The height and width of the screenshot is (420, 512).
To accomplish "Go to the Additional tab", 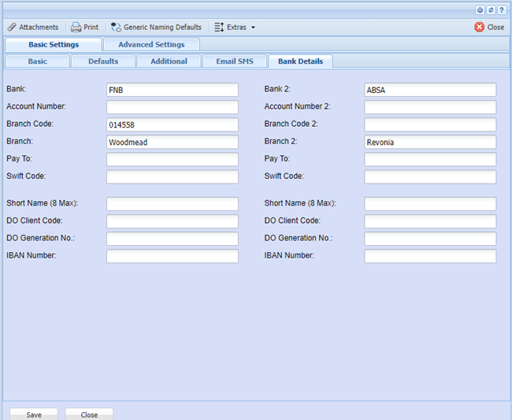I will pyautogui.click(x=169, y=61).
